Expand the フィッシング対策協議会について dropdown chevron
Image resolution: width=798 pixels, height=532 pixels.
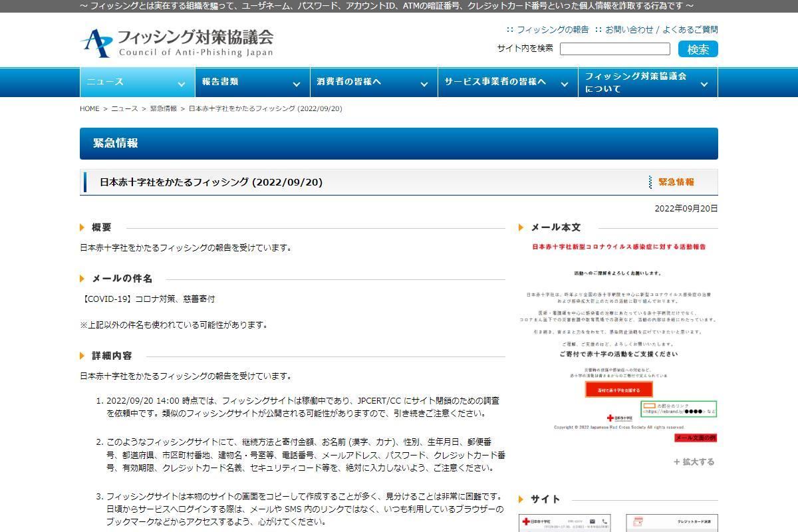coord(704,84)
